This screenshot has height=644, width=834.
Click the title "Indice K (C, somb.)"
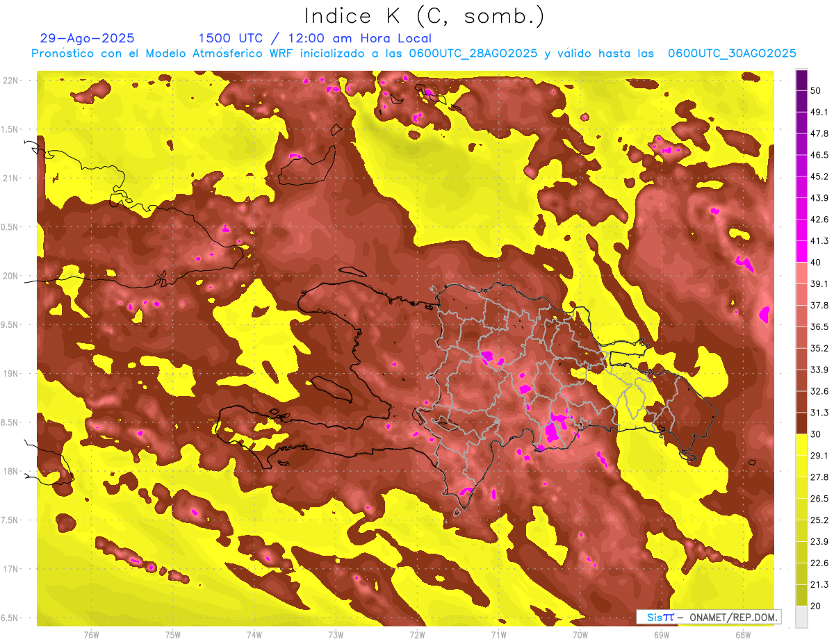click(424, 16)
